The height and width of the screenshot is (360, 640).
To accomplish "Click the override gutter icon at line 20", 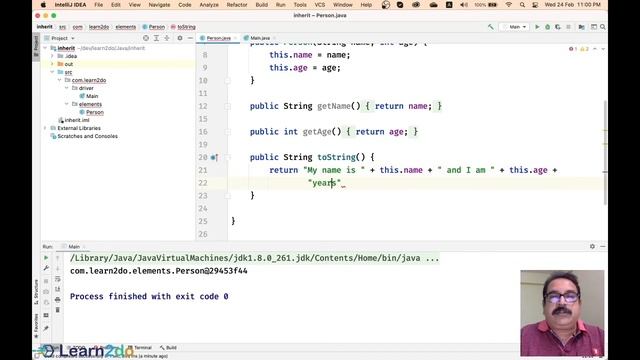I will [x=214, y=157].
